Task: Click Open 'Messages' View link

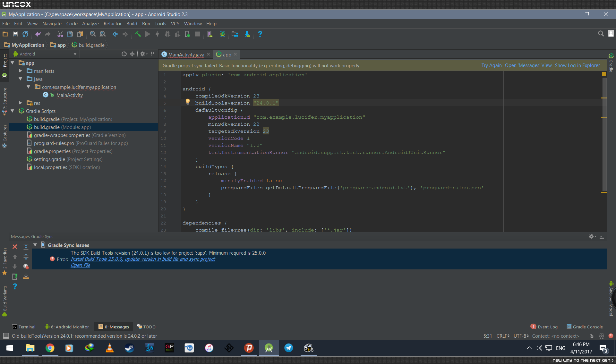Action: (x=528, y=65)
